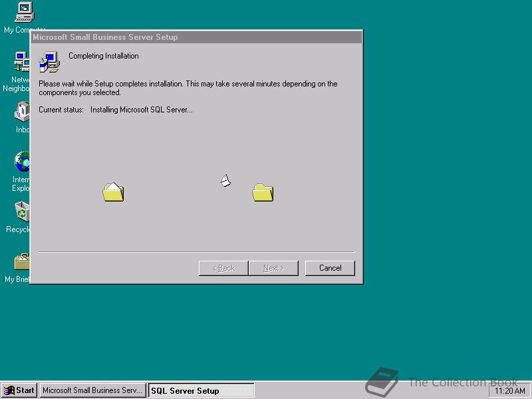532x399 pixels.
Task: Click the disabled Next button
Action: (273, 268)
